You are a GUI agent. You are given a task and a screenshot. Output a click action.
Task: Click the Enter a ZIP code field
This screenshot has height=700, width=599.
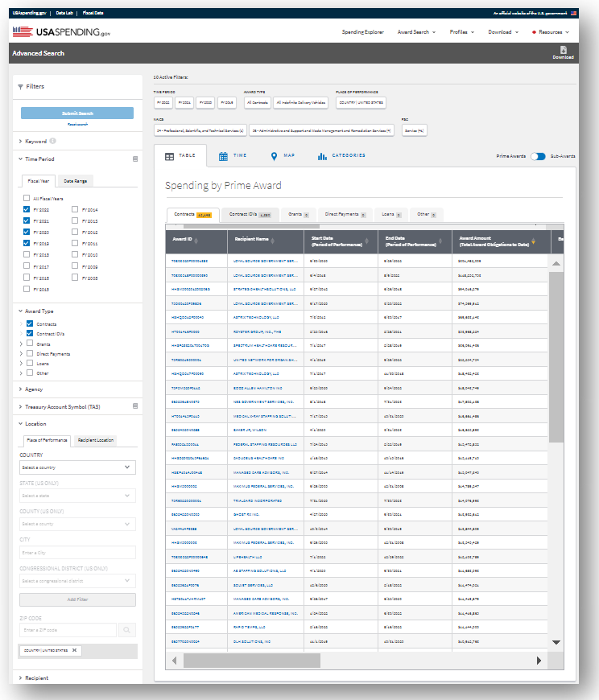[68, 630]
